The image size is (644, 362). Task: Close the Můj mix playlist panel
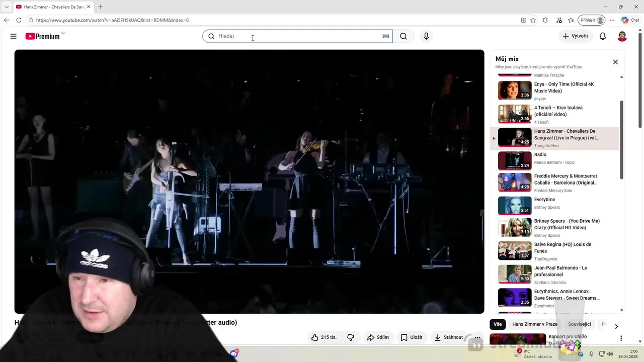point(615,62)
